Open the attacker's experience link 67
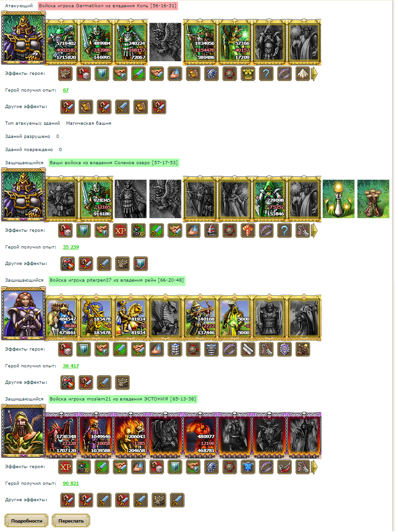Image resolution: width=398 pixels, height=532 pixels. tap(65, 90)
